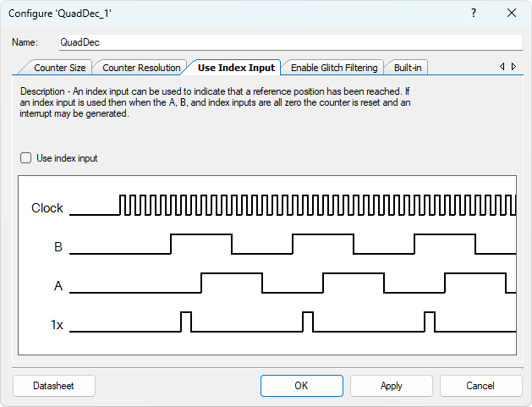The height and width of the screenshot is (407, 532).
Task: Click the 1x signal label in the waveform
Action: point(57,325)
